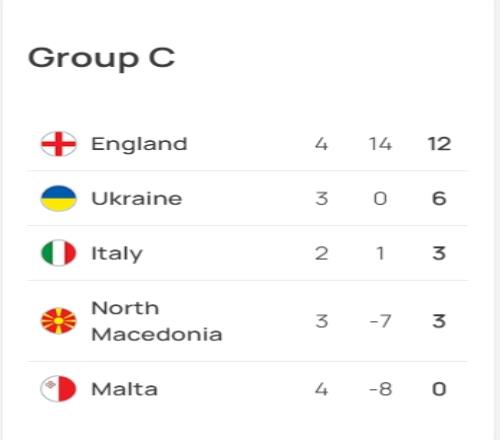This screenshot has height=440, width=500.
Task: Click the Ukraine flag icon
Action: [59, 198]
